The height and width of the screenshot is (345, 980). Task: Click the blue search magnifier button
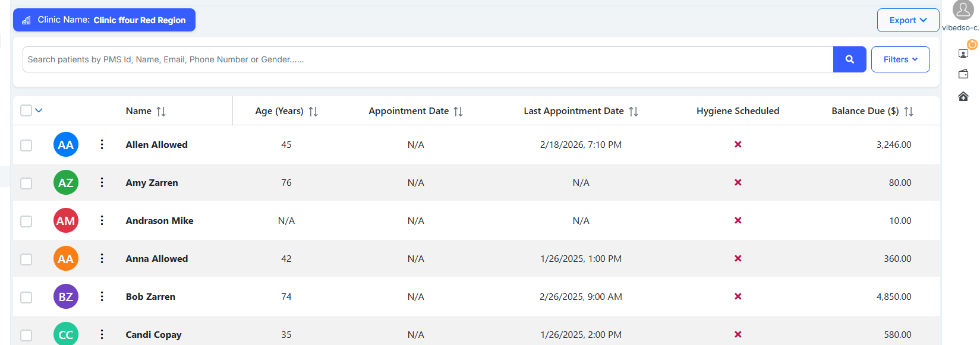click(x=849, y=59)
